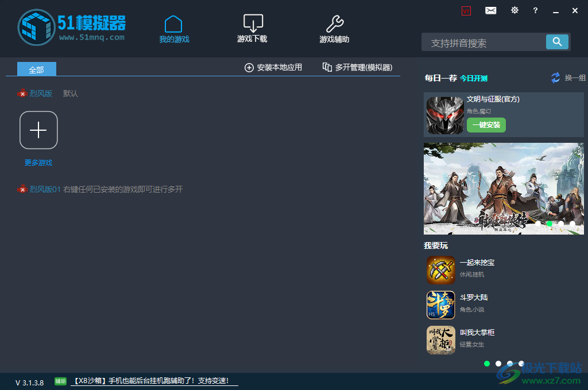The height and width of the screenshot is (390, 588).
Task: Click the red VT icon
Action: pyautogui.click(x=466, y=11)
